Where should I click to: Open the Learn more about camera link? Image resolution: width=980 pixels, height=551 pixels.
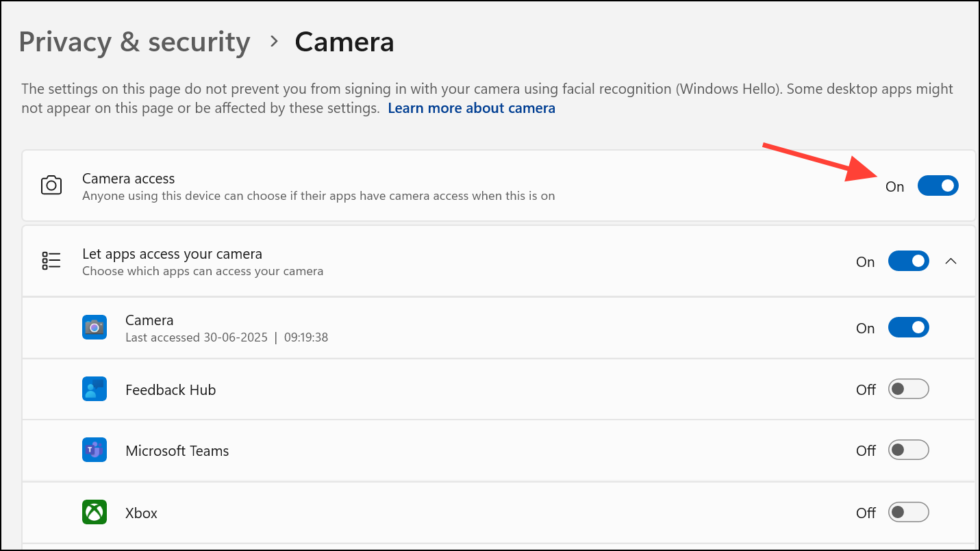(x=471, y=107)
